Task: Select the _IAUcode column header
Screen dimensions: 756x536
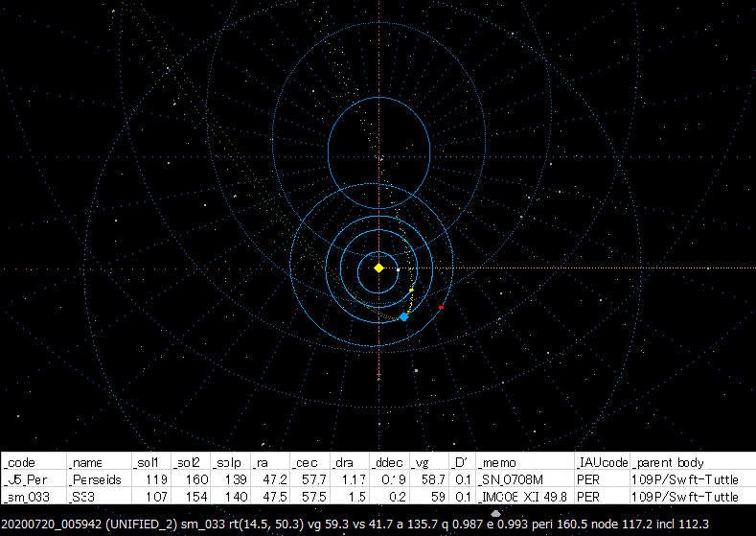Action: coord(602,462)
